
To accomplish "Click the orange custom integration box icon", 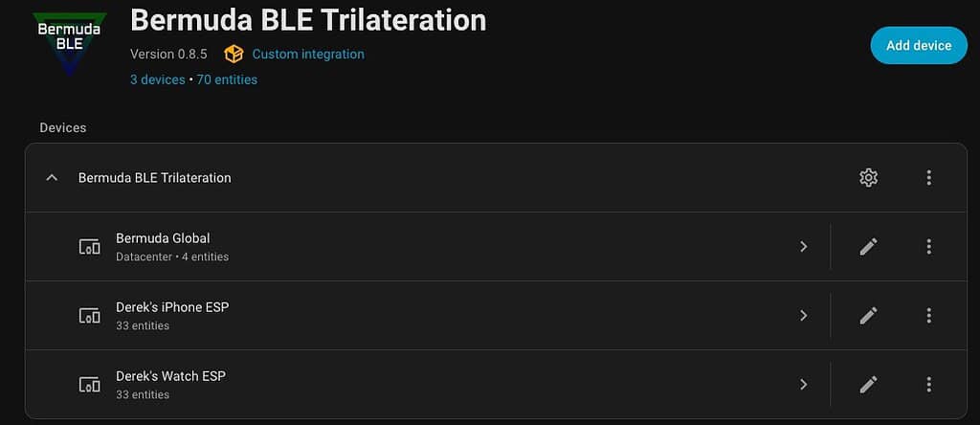I will 233,54.
